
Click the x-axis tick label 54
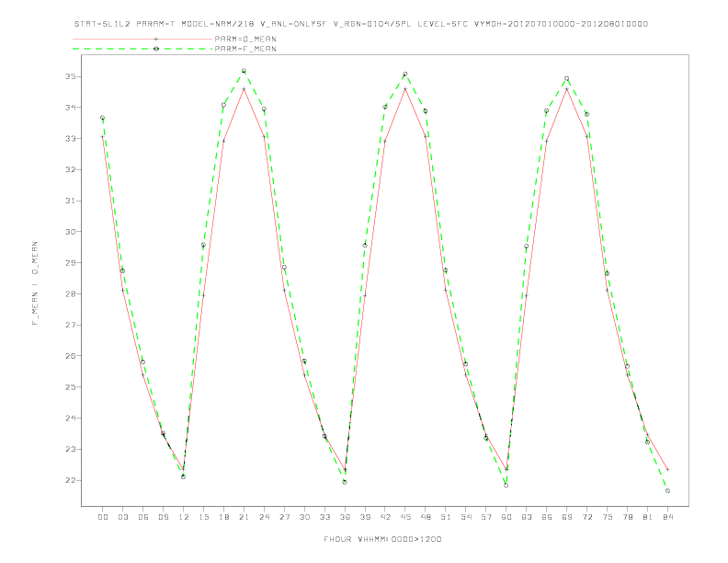tap(466, 517)
